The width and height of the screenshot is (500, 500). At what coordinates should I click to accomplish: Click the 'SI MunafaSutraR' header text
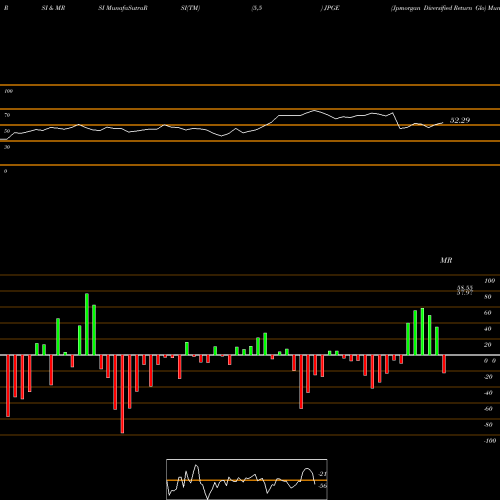click(x=123, y=8)
